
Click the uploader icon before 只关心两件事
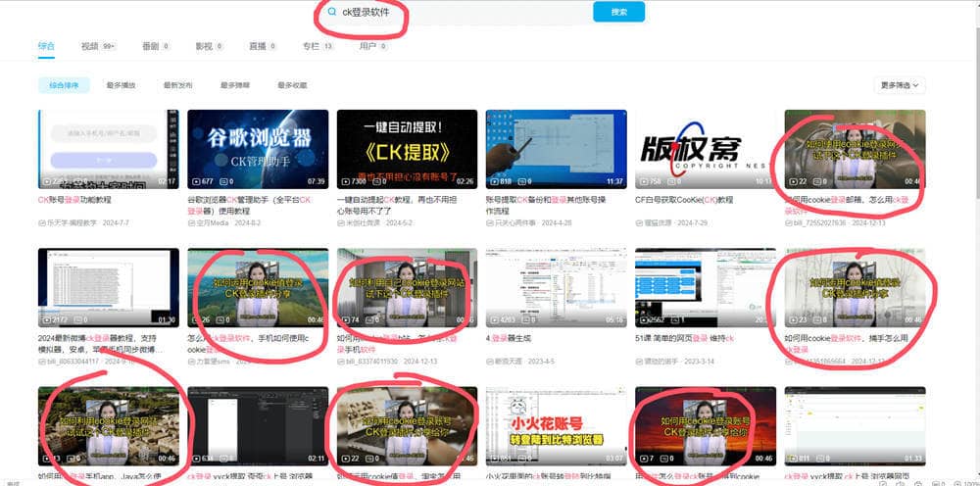(489, 223)
